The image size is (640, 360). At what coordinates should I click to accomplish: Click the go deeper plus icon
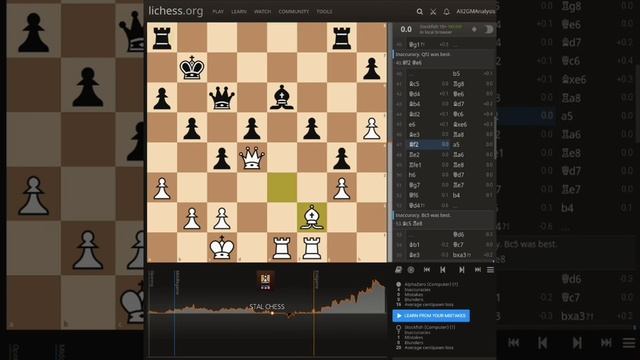coord(474,29)
